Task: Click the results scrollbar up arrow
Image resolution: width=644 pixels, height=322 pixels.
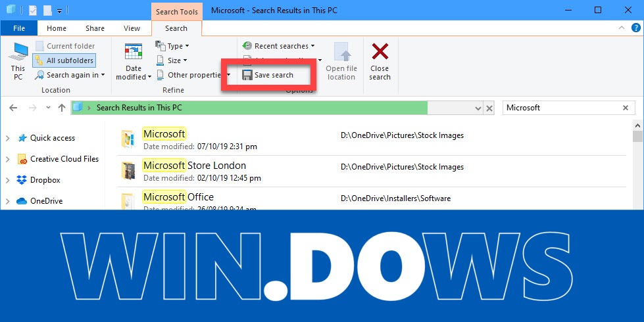Action: pyautogui.click(x=637, y=126)
